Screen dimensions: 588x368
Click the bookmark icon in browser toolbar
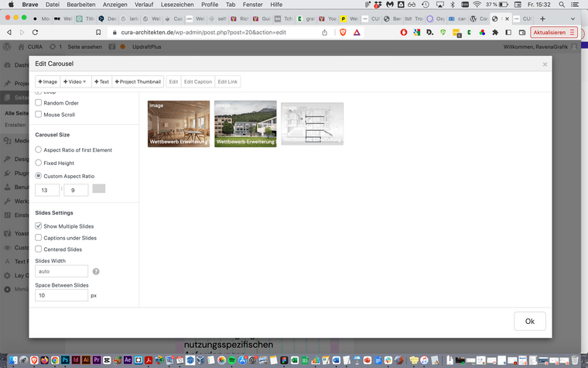(98, 33)
